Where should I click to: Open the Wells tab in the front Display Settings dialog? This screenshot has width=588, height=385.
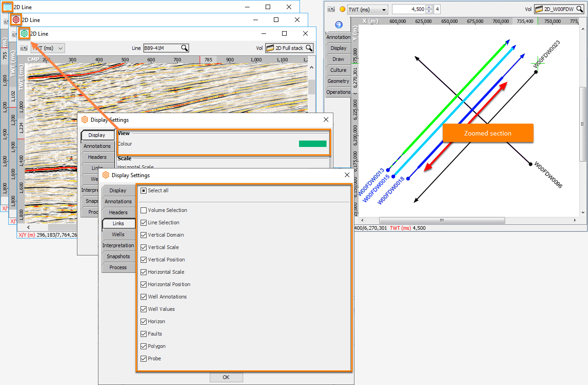(118, 234)
